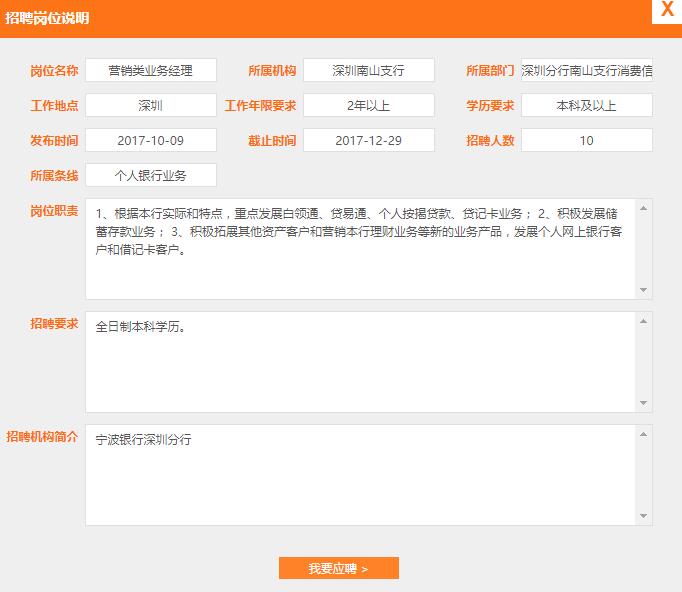Click the 工作地点 field showing 深圳

tap(150, 105)
